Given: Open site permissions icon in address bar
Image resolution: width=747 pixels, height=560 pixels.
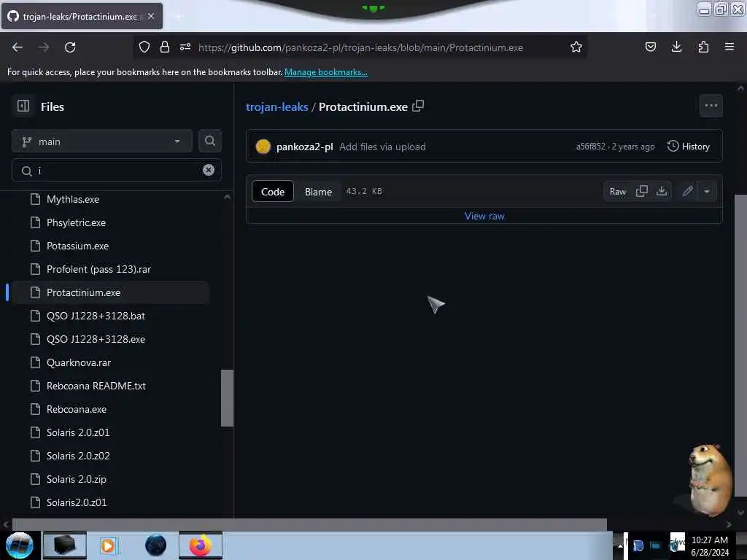Looking at the screenshot, I should coord(185,47).
